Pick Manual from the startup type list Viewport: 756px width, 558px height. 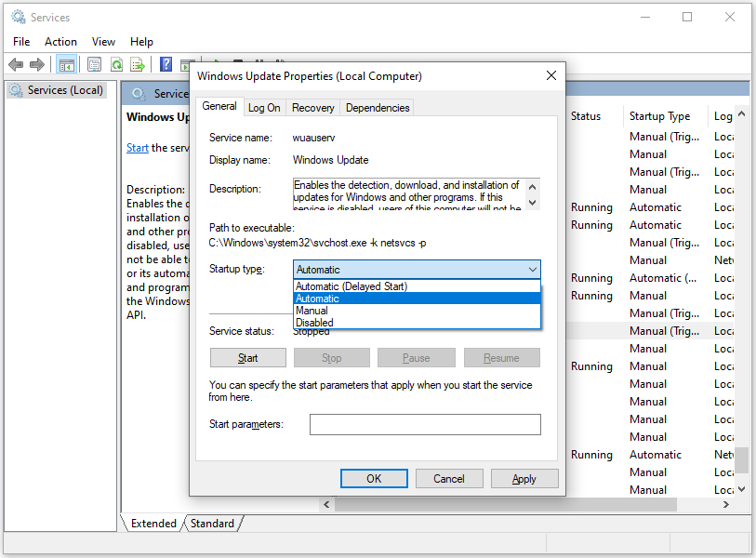click(x=312, y=311)
